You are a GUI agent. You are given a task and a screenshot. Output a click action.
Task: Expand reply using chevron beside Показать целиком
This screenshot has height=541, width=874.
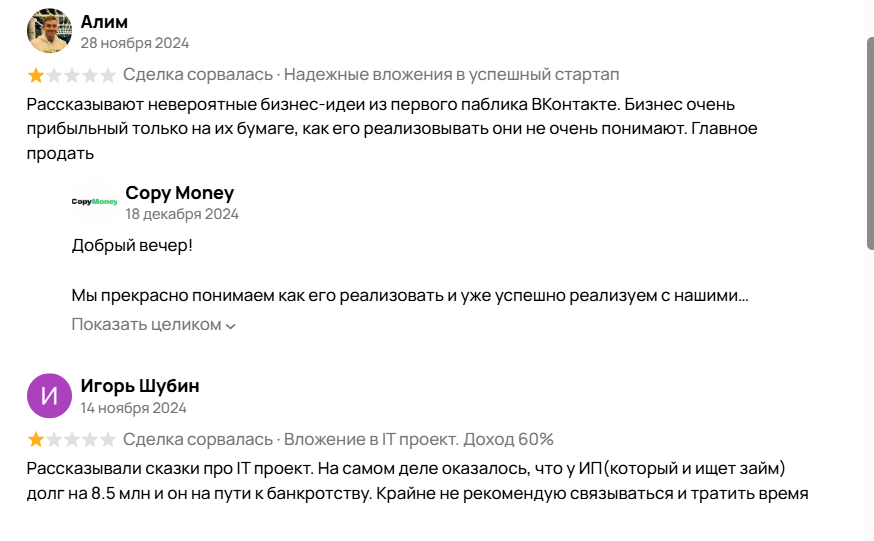[x=231, y=326]
